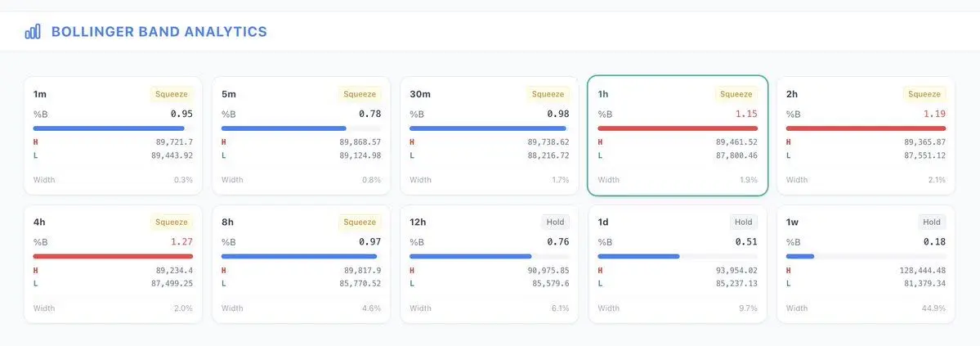
Task: Select the 1m timeframe label
Action: (40, 95)
